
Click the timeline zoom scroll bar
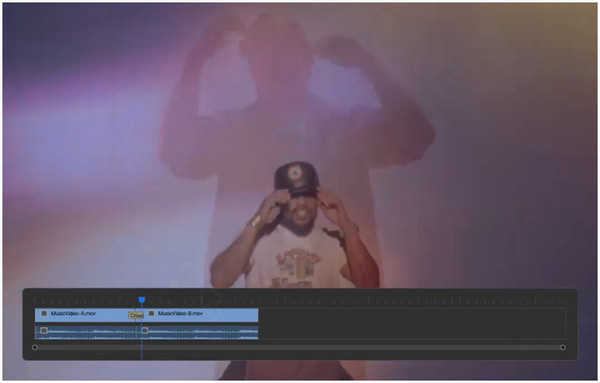pos(298,347)
